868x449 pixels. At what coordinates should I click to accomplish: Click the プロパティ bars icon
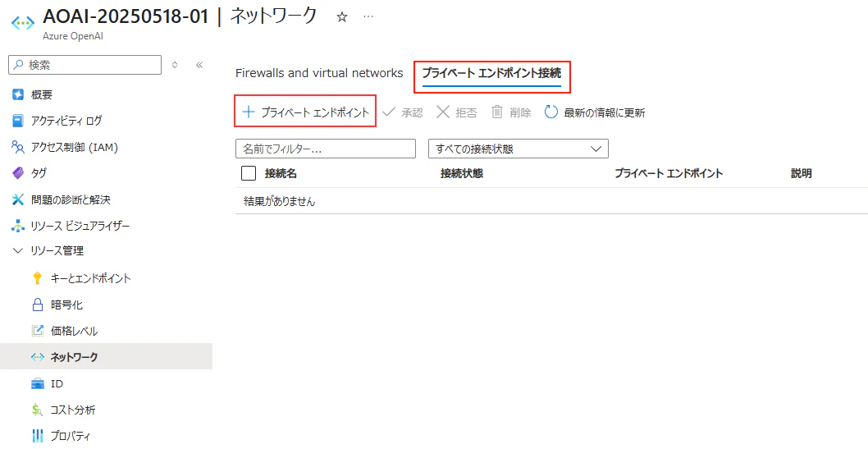tap(38, 436)
